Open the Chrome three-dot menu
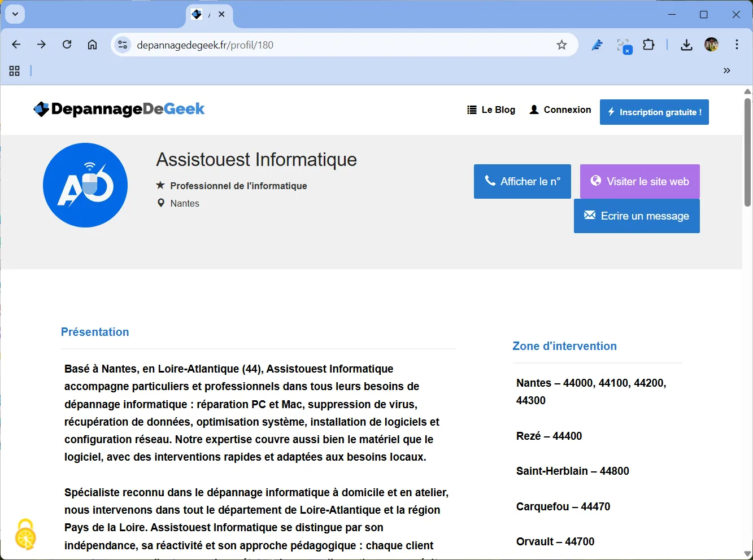The width and height of the screenshot is (753, 560). coord(737,45)
